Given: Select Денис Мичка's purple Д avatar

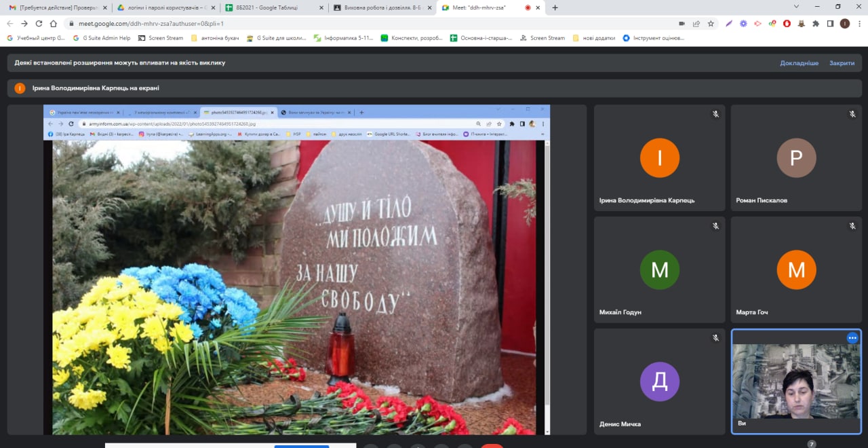Looking at the screenshot, I should coord(659,381).
